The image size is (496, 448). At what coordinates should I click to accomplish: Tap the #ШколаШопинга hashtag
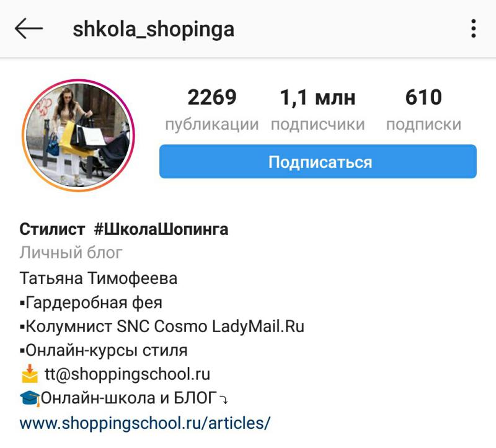[161, 229]
